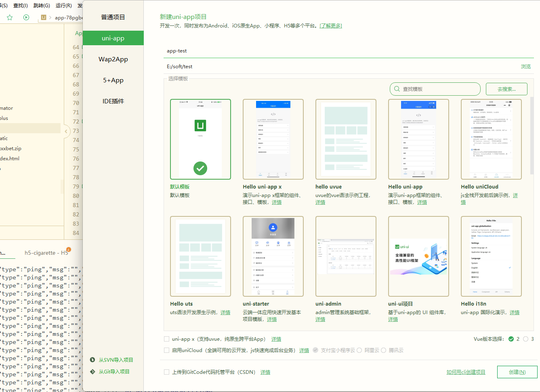Switch to h5-cigarette - H5 console tab

46,253
